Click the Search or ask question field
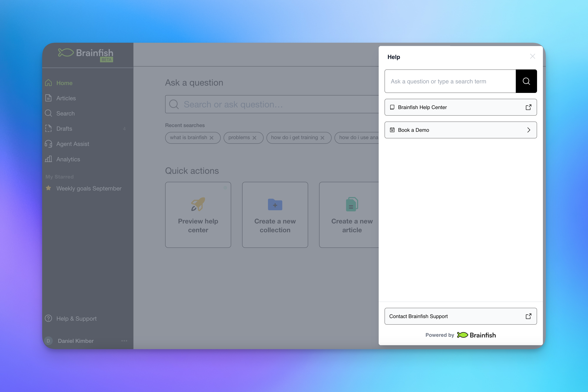Viewport: 588px width, 392px height. click(272, 104)
